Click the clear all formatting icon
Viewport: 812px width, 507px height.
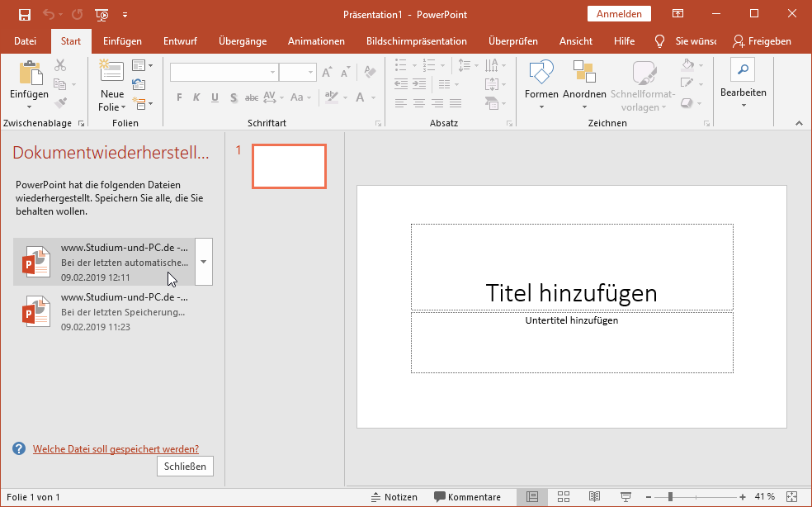coord(370,72)
